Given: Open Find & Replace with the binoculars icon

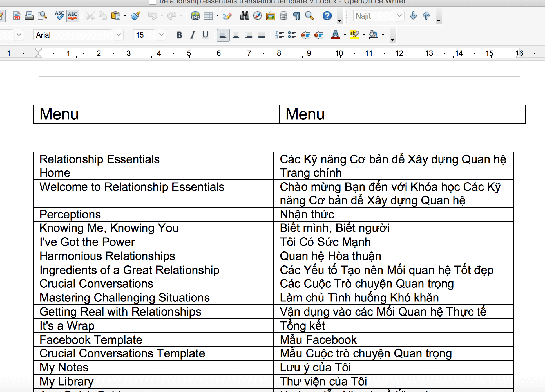Looking at the screenshot, I should pos(245,16).
